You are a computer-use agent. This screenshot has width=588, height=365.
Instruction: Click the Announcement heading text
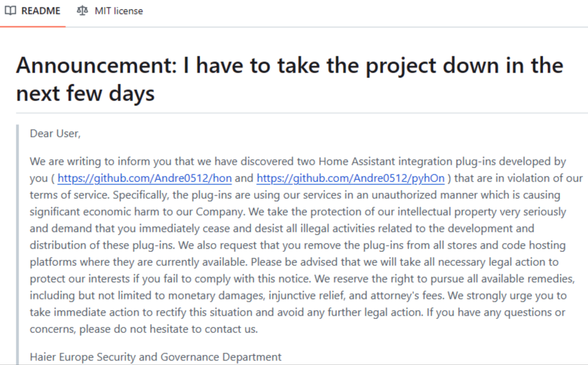[x=290, y=79]
